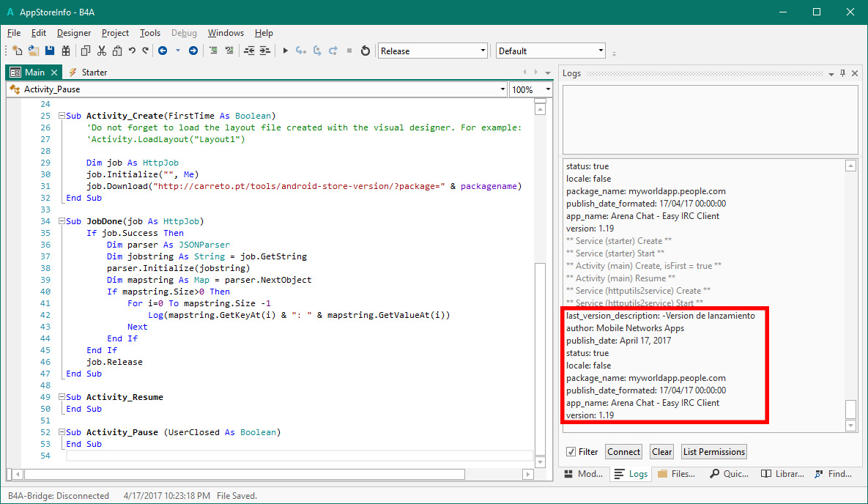Collapse Sub Activity_Create code block
Viewport: 868px width, 504px height.
(x=62, y=116)
